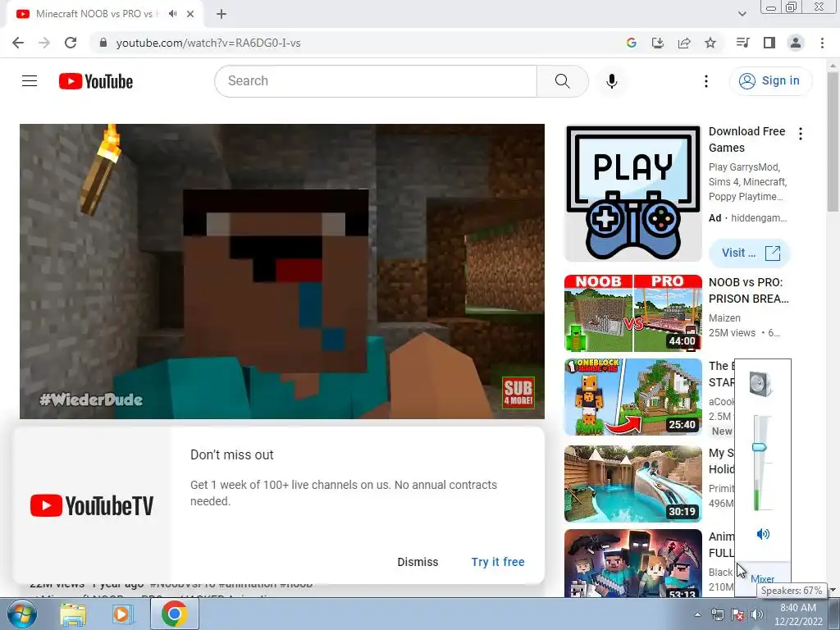Open the Windows Start menu
Screen dimensions: 840x630
click(22, 614)
